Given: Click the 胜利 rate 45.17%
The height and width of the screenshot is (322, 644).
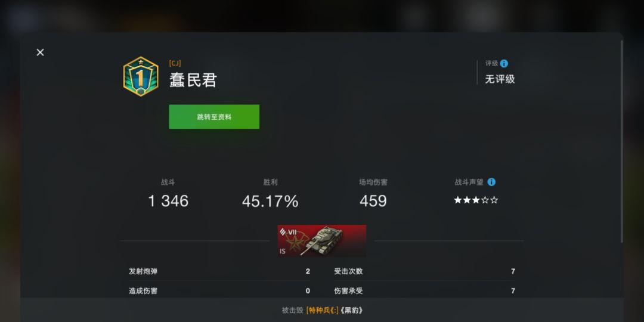Looking at the screenshot, I should 270,201.
